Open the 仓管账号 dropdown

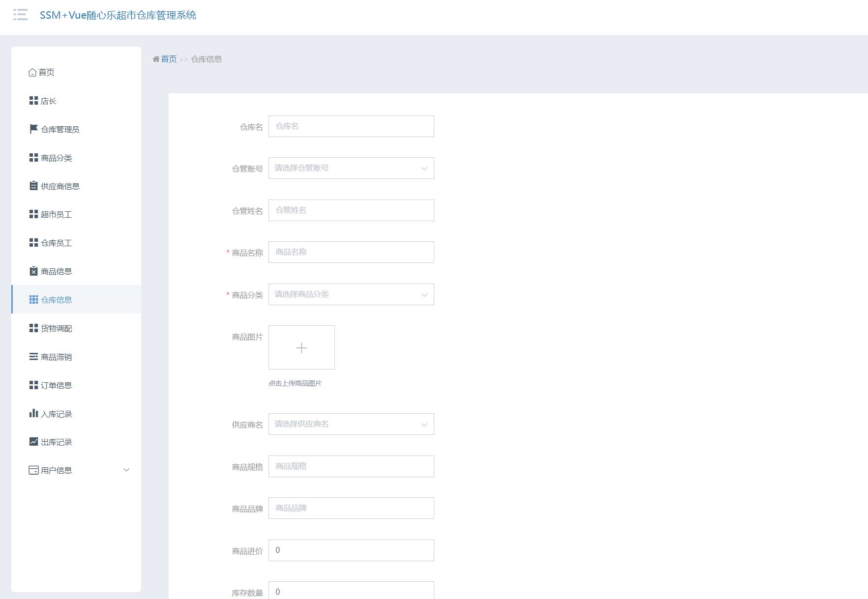(351, 168)
